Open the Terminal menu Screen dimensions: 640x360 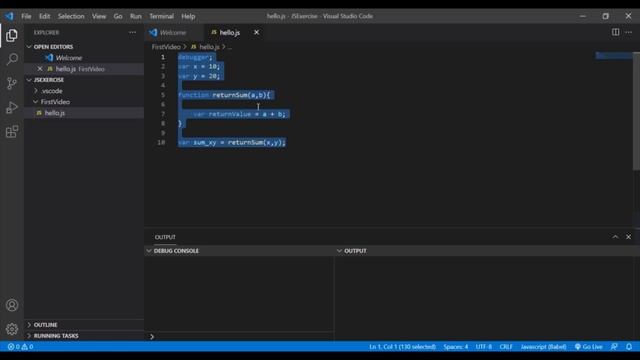tap(161, 16)
